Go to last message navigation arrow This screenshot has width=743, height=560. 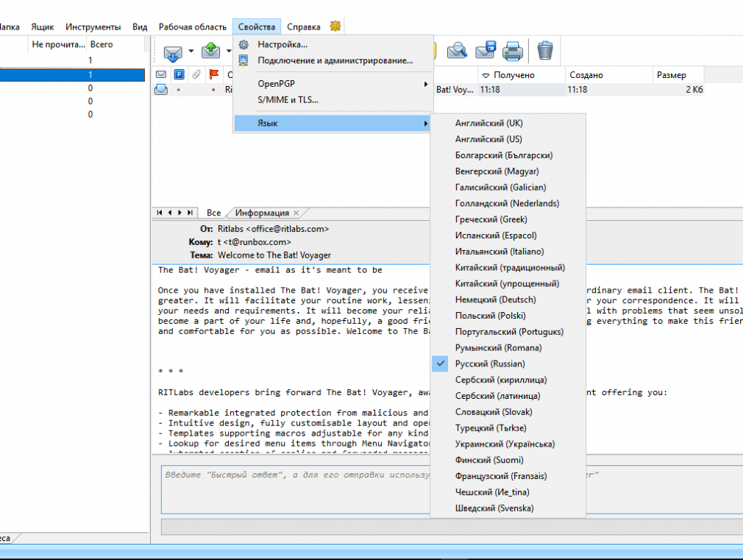pyautogui.click(x=190, y=213)
